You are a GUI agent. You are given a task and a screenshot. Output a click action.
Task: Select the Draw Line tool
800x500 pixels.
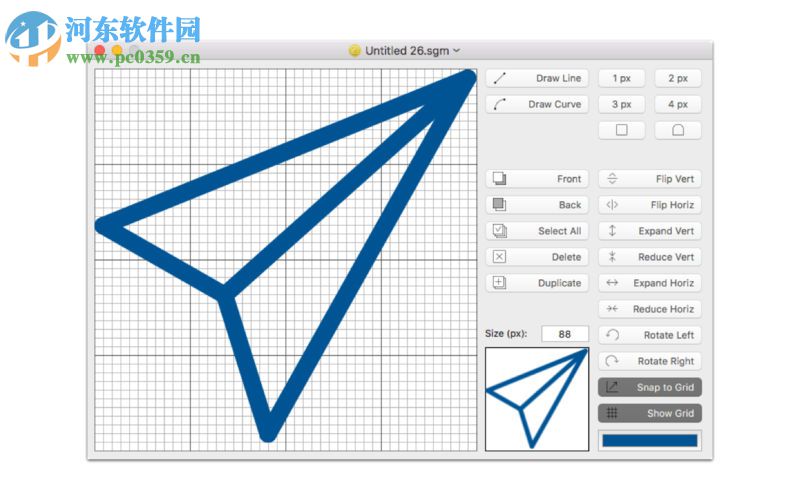tap(537, 78)
